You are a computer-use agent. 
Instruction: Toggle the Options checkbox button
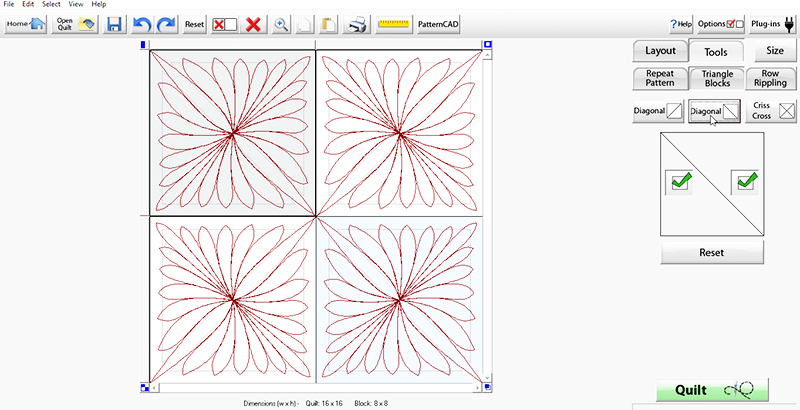pos(721,23)
